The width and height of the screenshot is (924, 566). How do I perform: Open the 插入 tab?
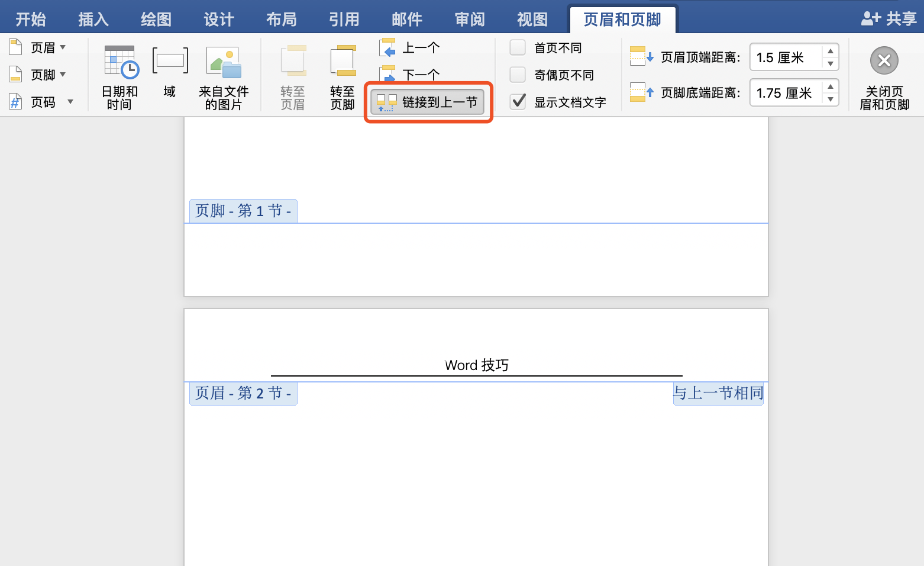tap(93, 20)
